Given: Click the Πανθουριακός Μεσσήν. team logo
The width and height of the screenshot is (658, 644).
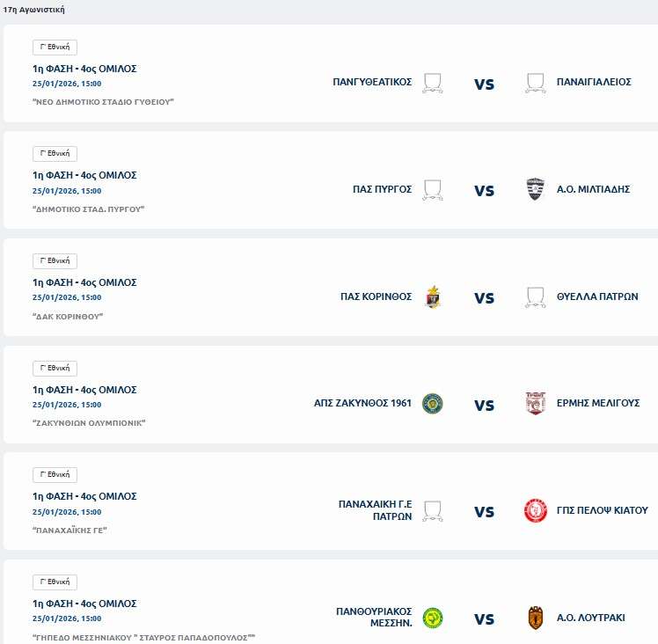Looking at the screenshot, I should [432, 618].
